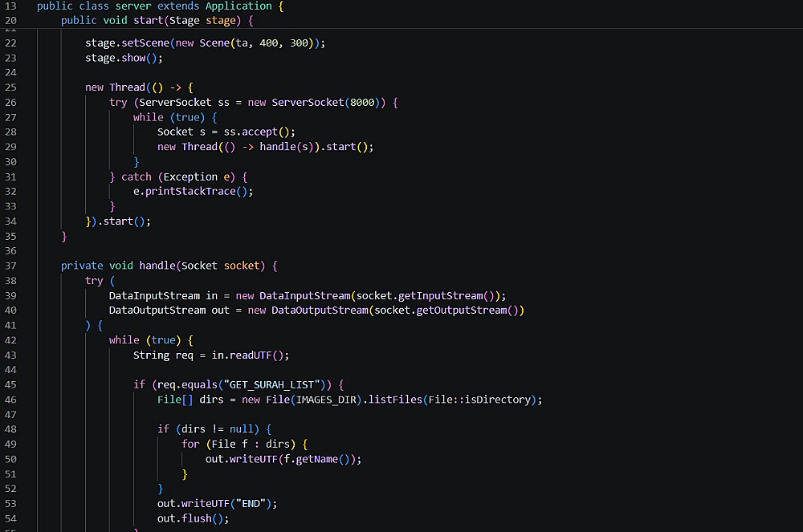This screenshot has height=532, width=803.
Task: Click line number 46 in the gutter
Action: coord(10,400)
